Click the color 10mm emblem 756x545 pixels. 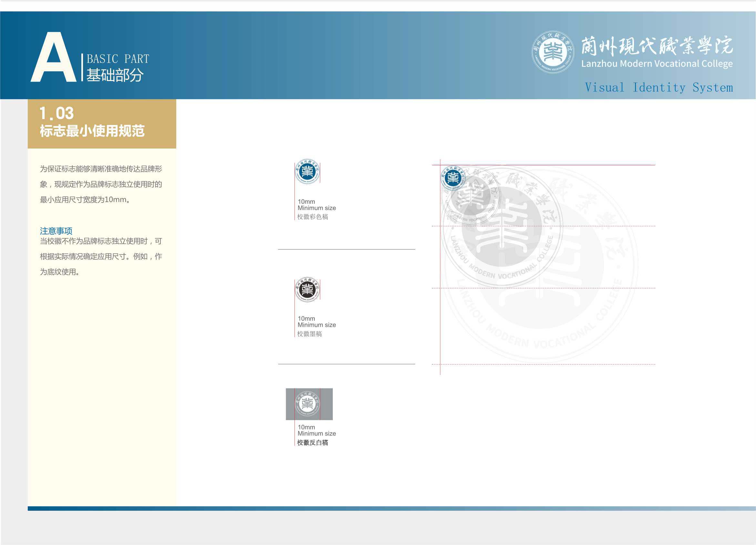tap(307, 171)
